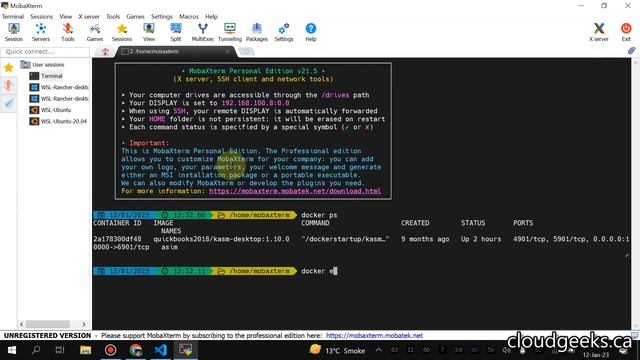The width and height of the screenshot is (640, 360).
Task: Select the star Sessions sidebar tab
Action: [x=9, y=68]
